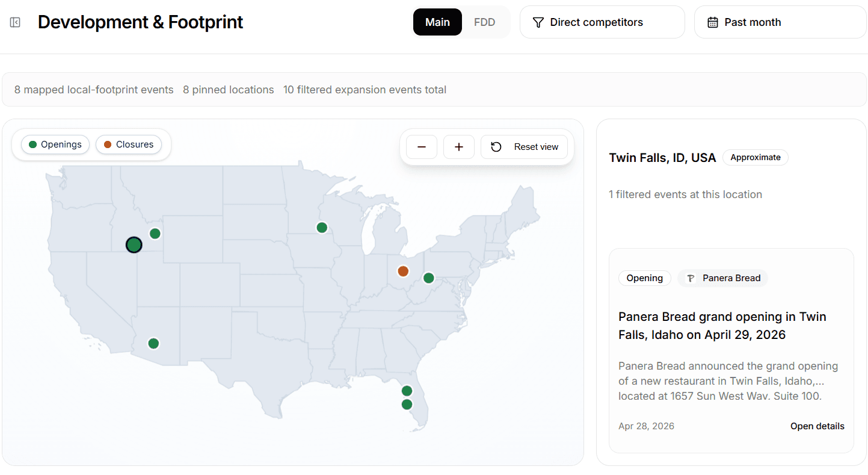
Task: Select the highlighted Twin Falls map pin
Action: 134,245
